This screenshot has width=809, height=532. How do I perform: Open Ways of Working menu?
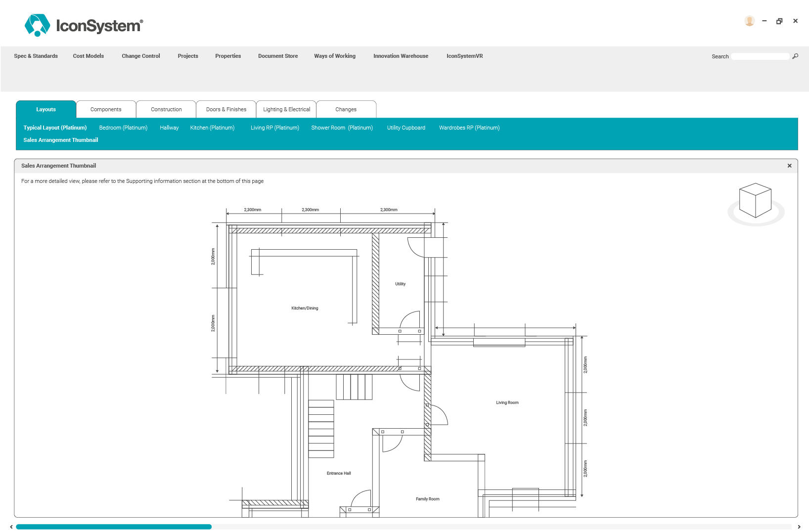click(x=335, y=56)
